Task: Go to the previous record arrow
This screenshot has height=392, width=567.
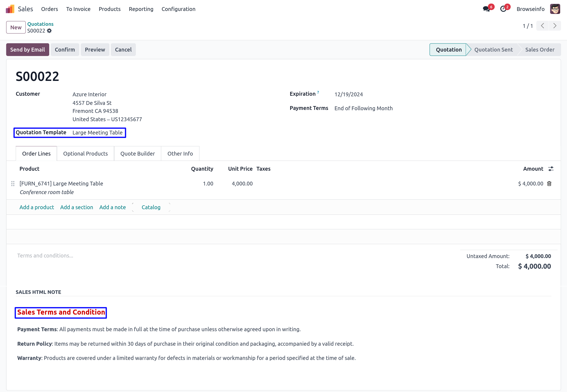Action: [542, 26]
